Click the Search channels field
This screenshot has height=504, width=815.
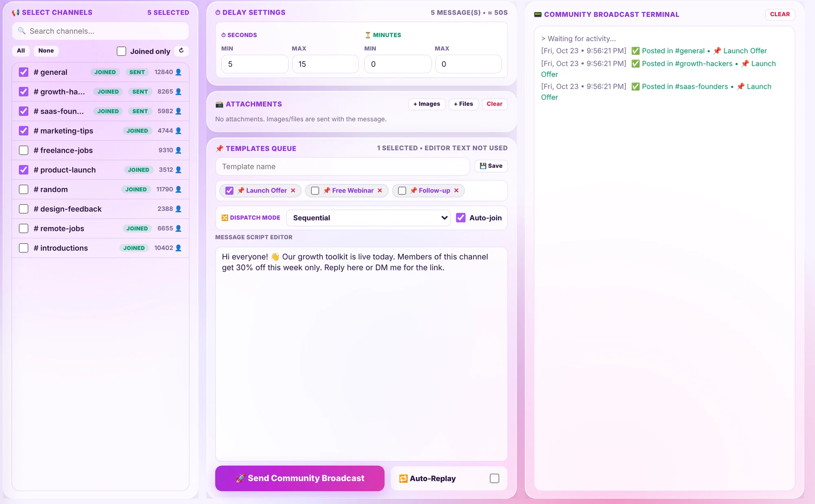(x=101, y=31)
